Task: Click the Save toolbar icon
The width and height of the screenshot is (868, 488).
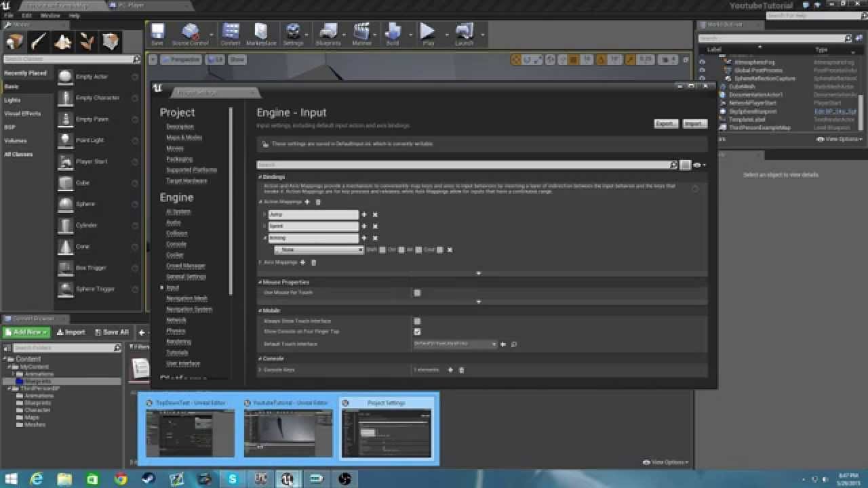Action: coord(157,34)
